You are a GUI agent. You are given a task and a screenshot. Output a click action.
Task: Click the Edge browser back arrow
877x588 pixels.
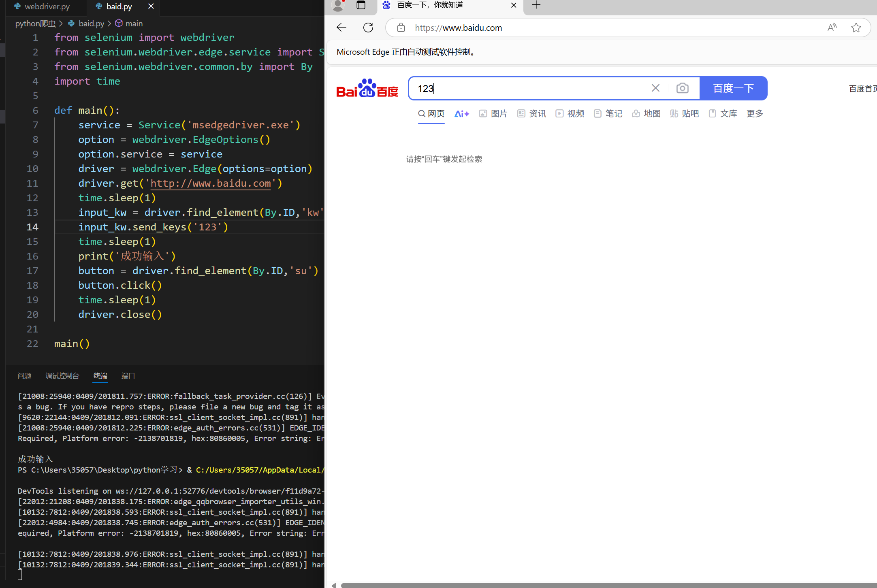341,28
